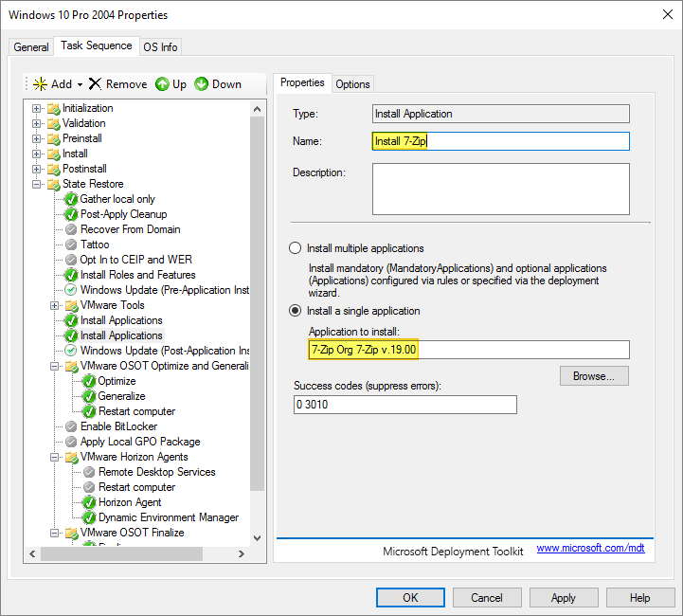Click the green Up arrow icon
Viewport: 683px width, 616px height.
click(x=162, y=84)
